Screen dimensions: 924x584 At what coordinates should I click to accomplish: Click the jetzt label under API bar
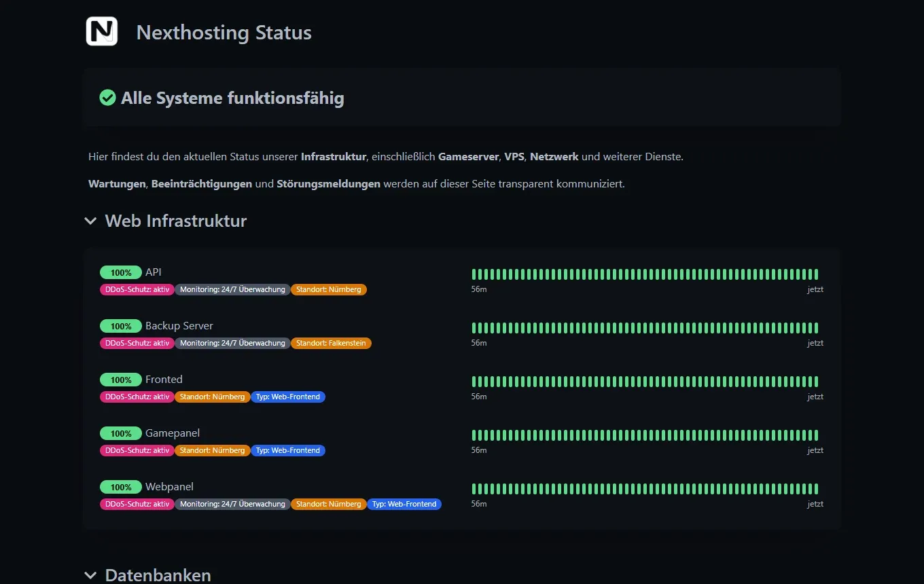[815, 289]
